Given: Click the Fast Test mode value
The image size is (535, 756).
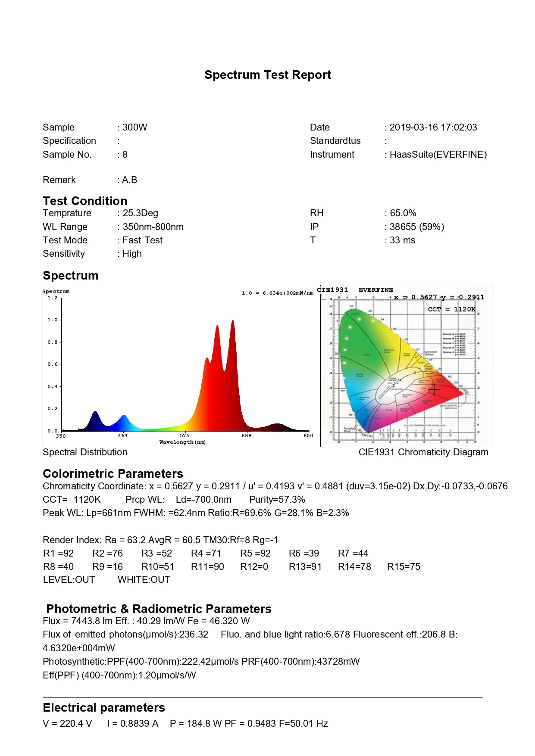Looking at the screenshot, I should [142, 240].
